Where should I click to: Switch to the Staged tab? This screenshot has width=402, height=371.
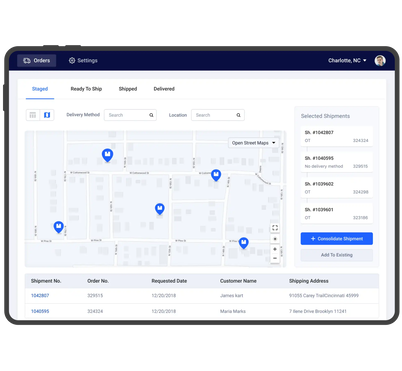[x=40, y=89]
